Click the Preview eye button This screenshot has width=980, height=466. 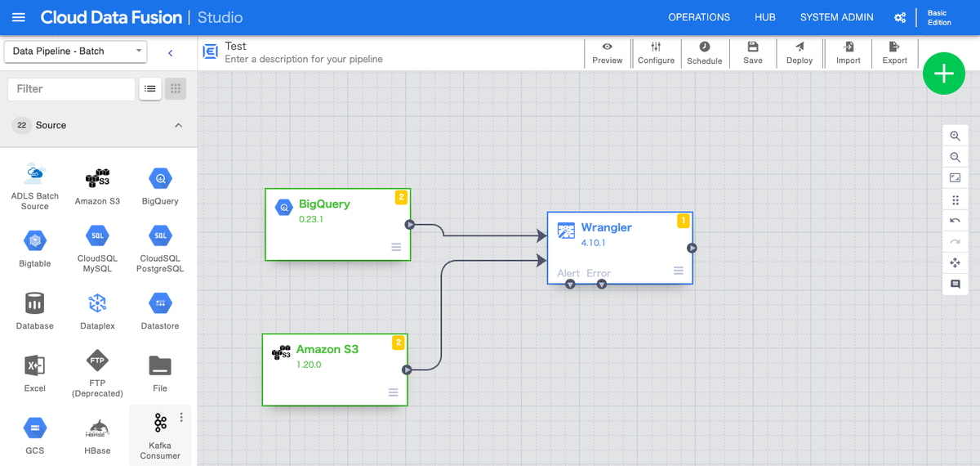(x=607, y=53)
